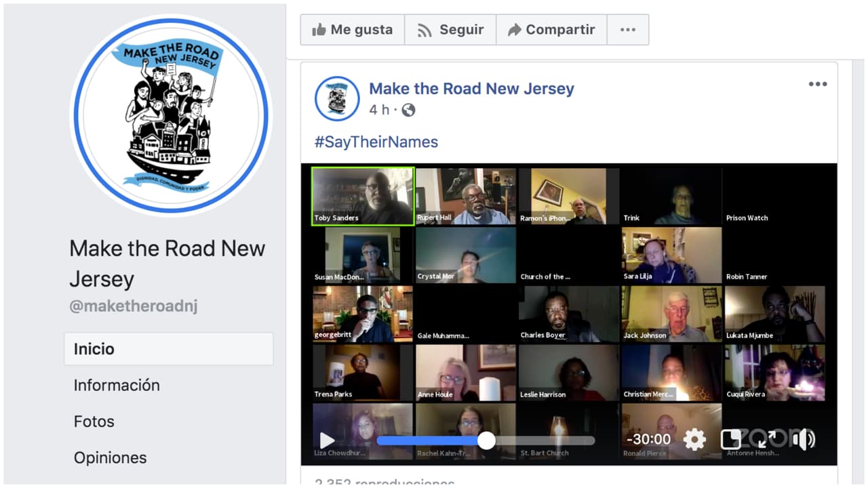Open the Fotos section

(94, 422)
